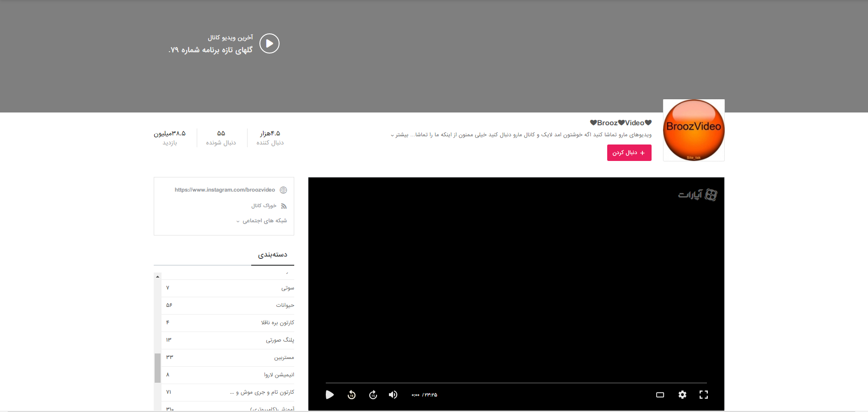
Task: Click the دنبال کردن follow button
Action: [x=629, y=153]
